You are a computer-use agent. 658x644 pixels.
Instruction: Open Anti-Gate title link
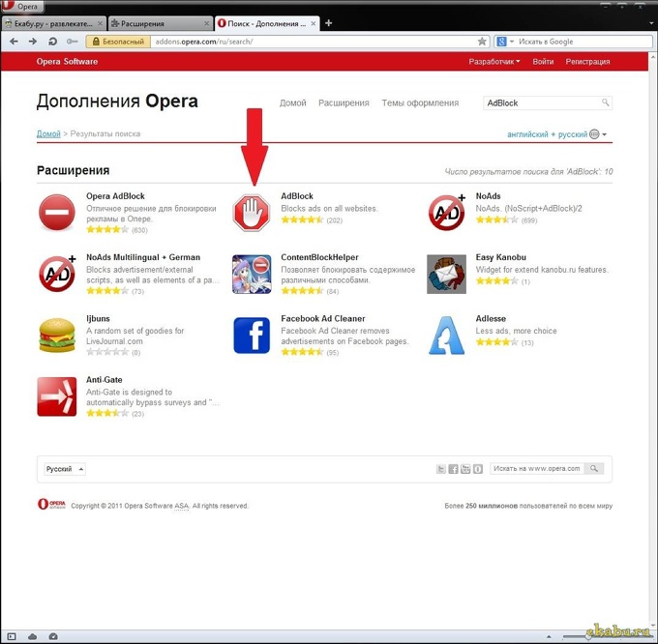105,379
